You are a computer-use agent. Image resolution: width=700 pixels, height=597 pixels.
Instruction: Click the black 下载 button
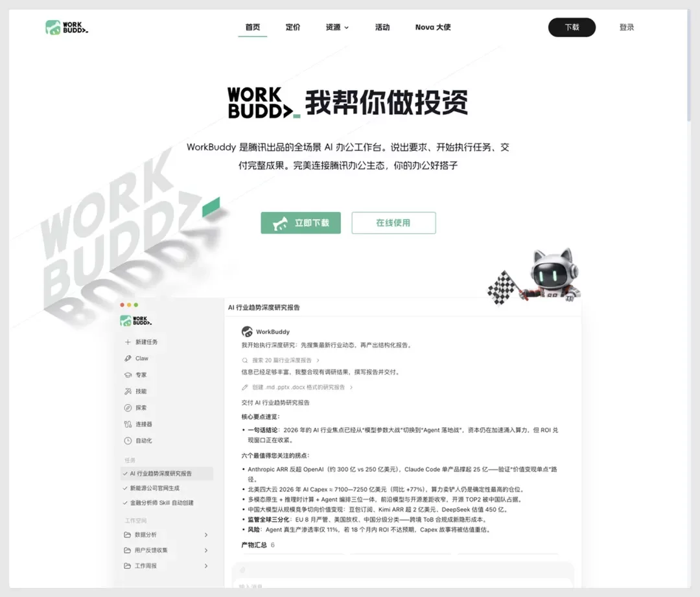[572, 27]
